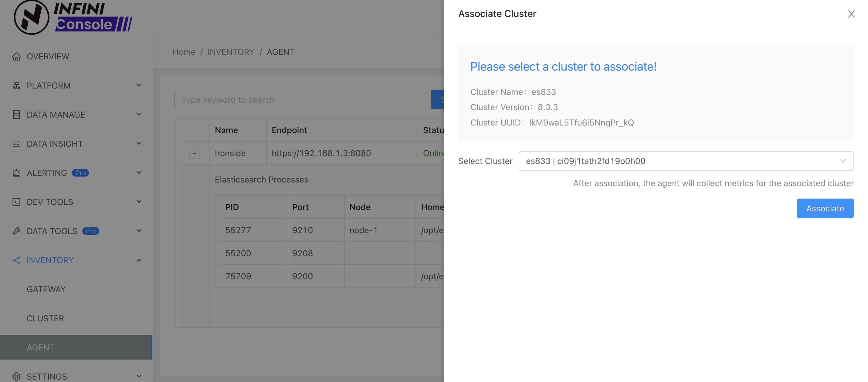Collapse the Ironside agent row
This screenshot has width=868, height=382.
(195, 153)
